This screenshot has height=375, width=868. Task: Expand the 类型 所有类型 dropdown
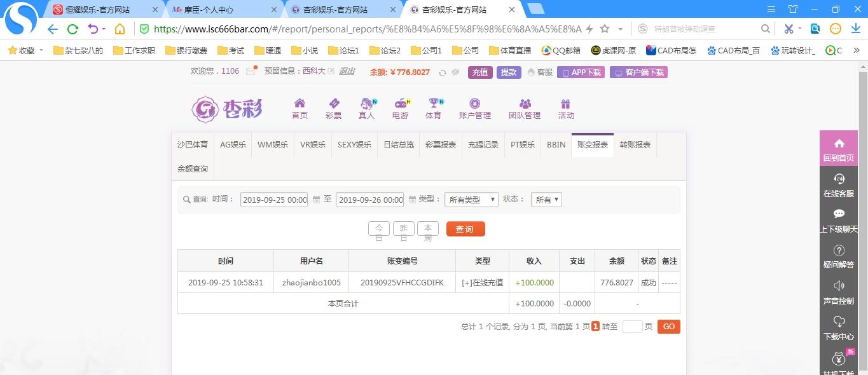[x=471, y=200]
